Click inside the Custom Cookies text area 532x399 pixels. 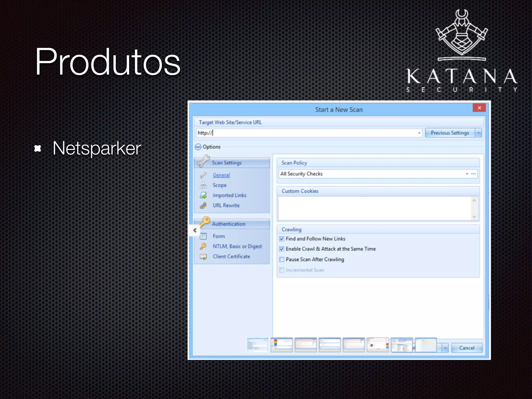(x=374, y=208)
